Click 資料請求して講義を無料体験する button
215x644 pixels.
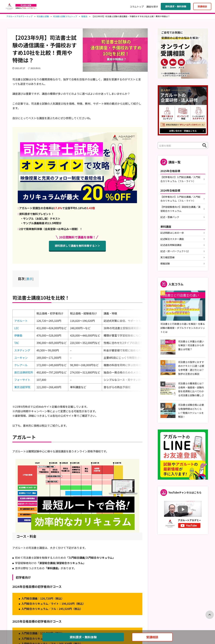pos(77,246)
